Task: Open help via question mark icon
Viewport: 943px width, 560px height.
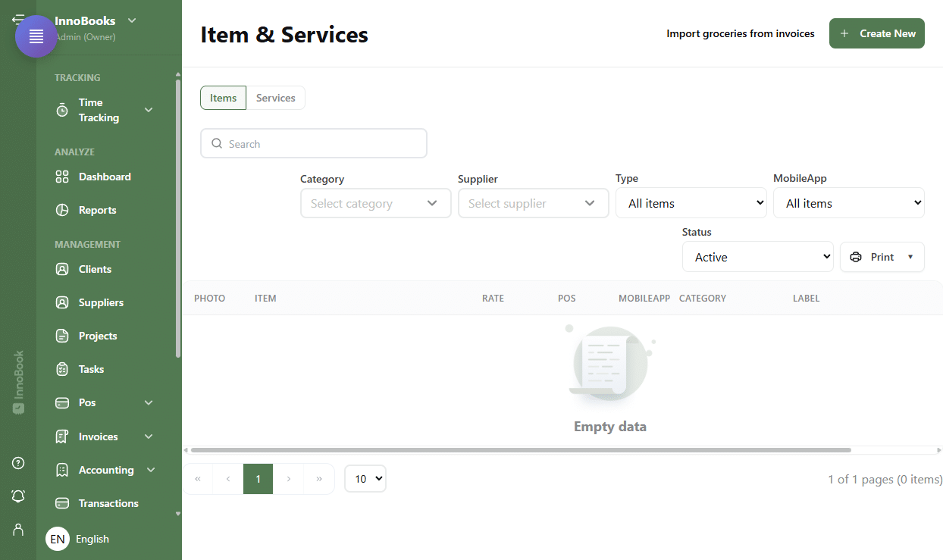Action: point(18,463)
